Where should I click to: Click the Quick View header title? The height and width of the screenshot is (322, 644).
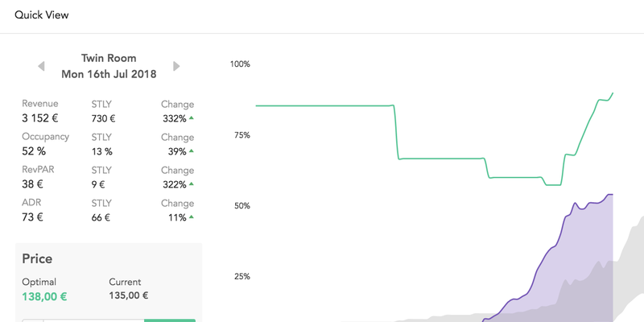click(42, 15)
